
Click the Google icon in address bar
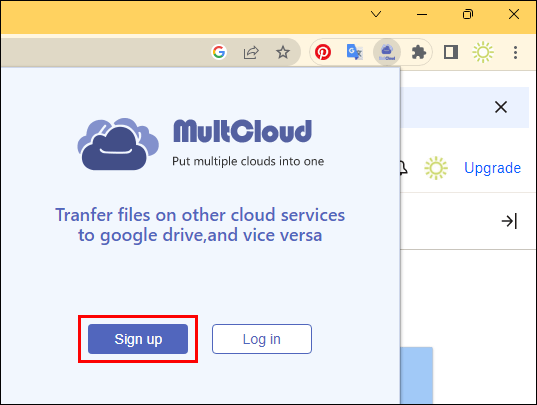coord(219,52)
